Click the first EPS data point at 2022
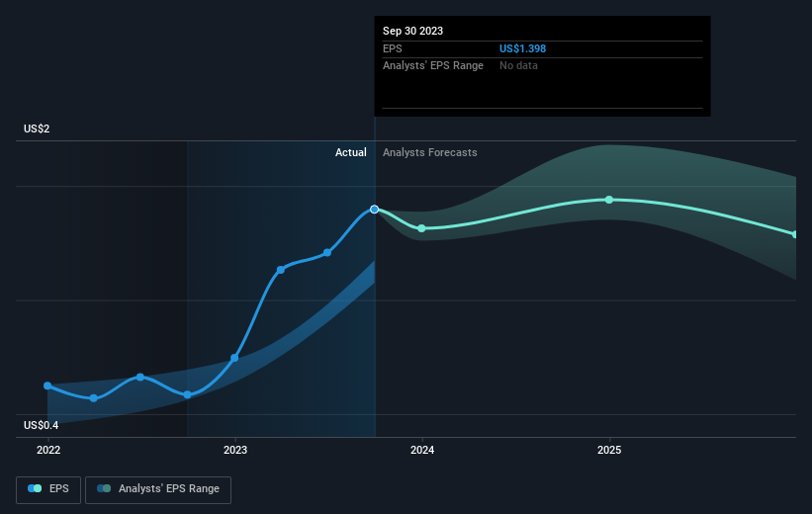The height and width of the screenshot is (514, 812). (x=47, y=385)
